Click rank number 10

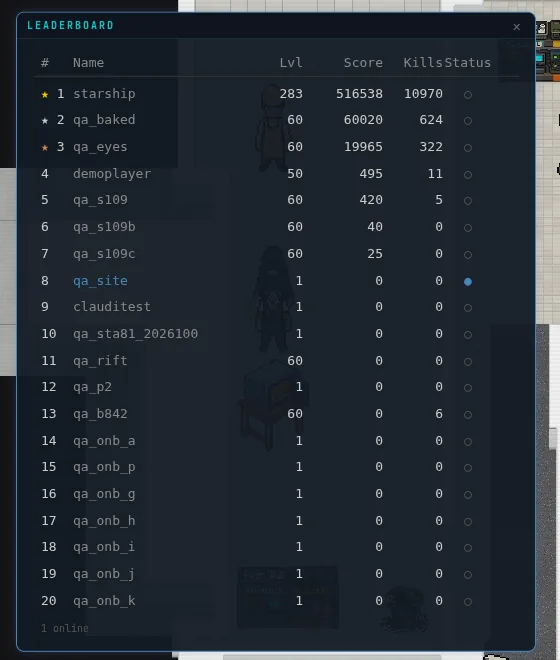coord(49,334)
